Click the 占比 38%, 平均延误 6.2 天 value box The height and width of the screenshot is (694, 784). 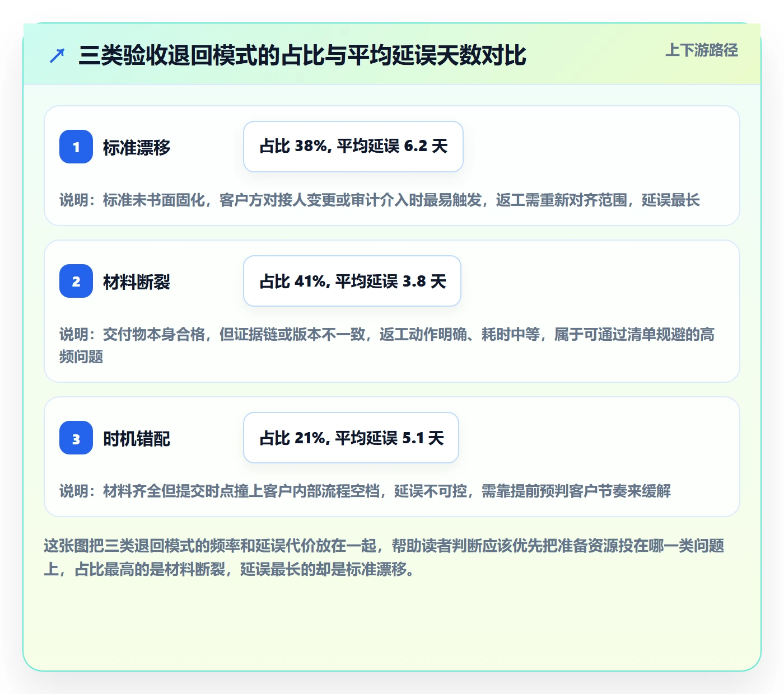pos(353,147)
